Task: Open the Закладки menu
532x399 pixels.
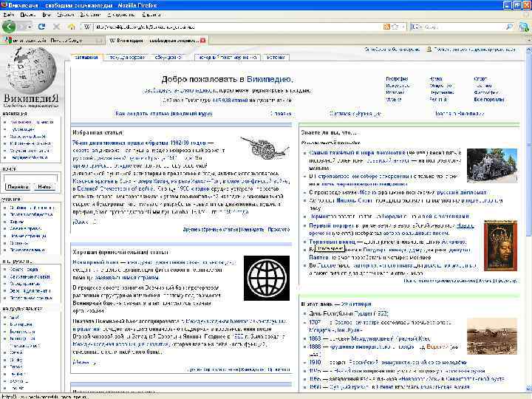Action: click(90, 15)
